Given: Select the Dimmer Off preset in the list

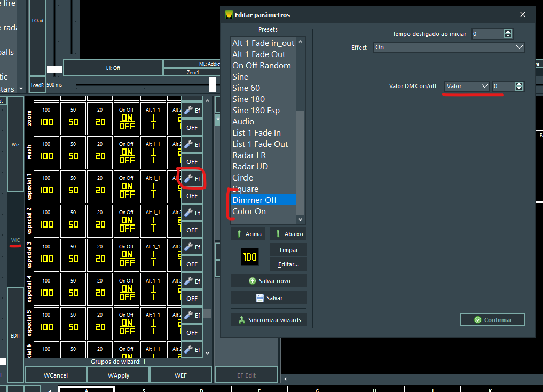Looking at the screenshot, I should coord(255,200).
